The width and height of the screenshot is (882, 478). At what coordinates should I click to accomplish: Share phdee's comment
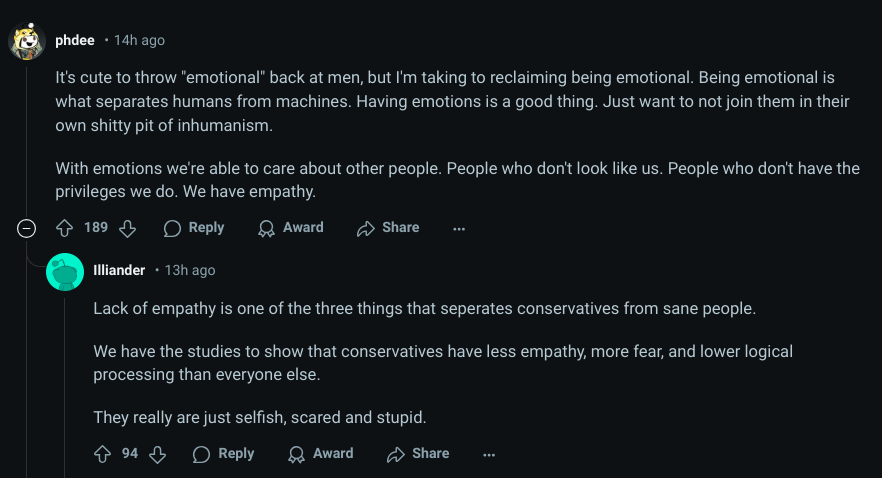click(x=388, y=228)
